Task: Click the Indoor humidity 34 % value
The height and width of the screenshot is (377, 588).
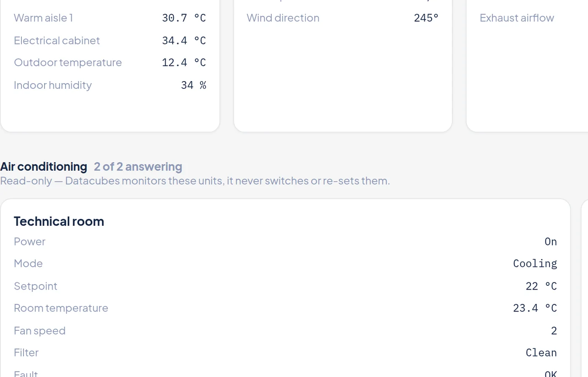Action: [194, 85]
